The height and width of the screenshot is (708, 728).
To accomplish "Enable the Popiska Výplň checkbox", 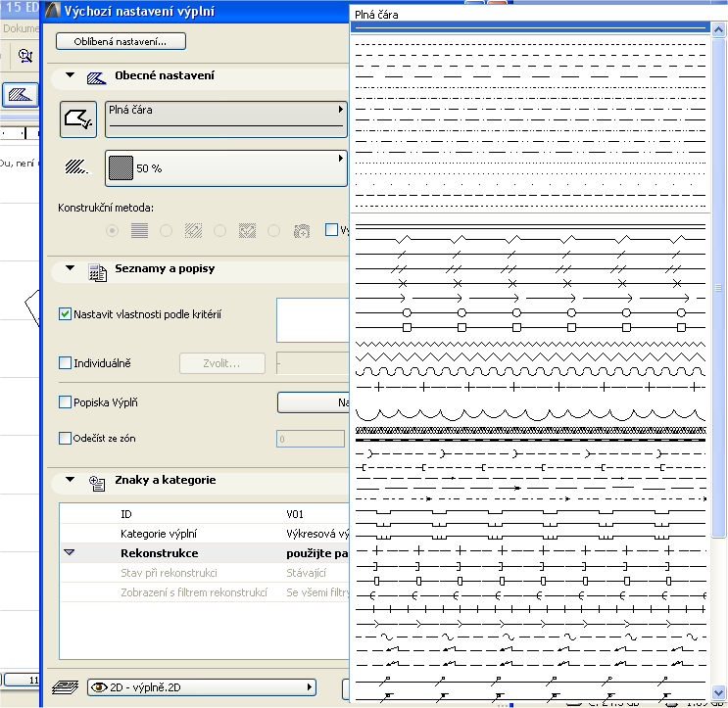I will coord(65,402).
